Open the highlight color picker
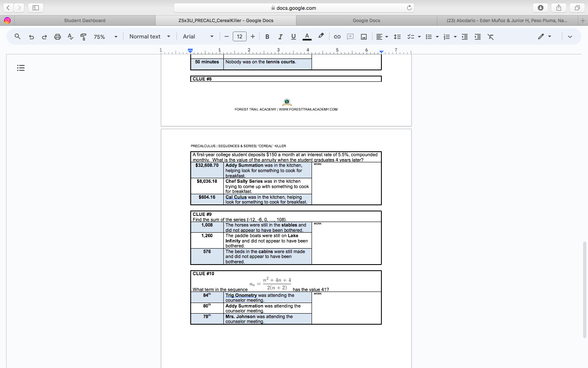Viewport: 588px width, 368px height. [321, 36]
